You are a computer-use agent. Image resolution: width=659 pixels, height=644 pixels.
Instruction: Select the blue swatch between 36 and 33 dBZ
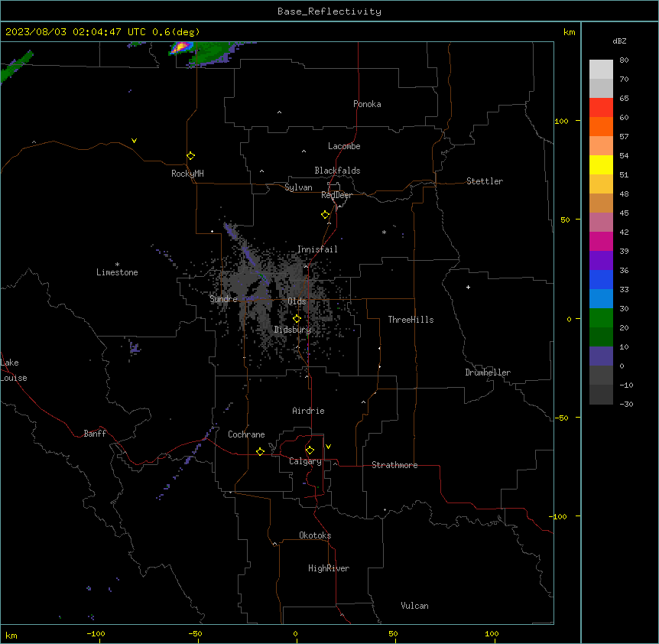coord(601,279)
